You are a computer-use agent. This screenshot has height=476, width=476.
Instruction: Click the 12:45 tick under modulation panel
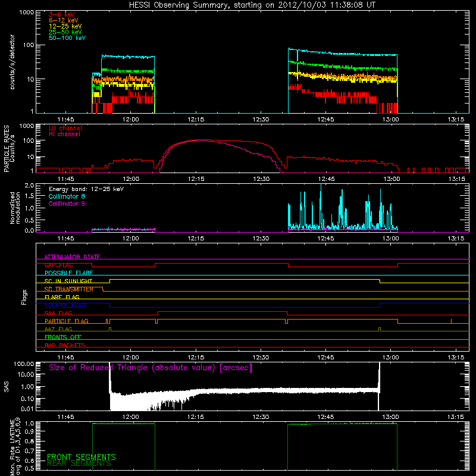325,239
